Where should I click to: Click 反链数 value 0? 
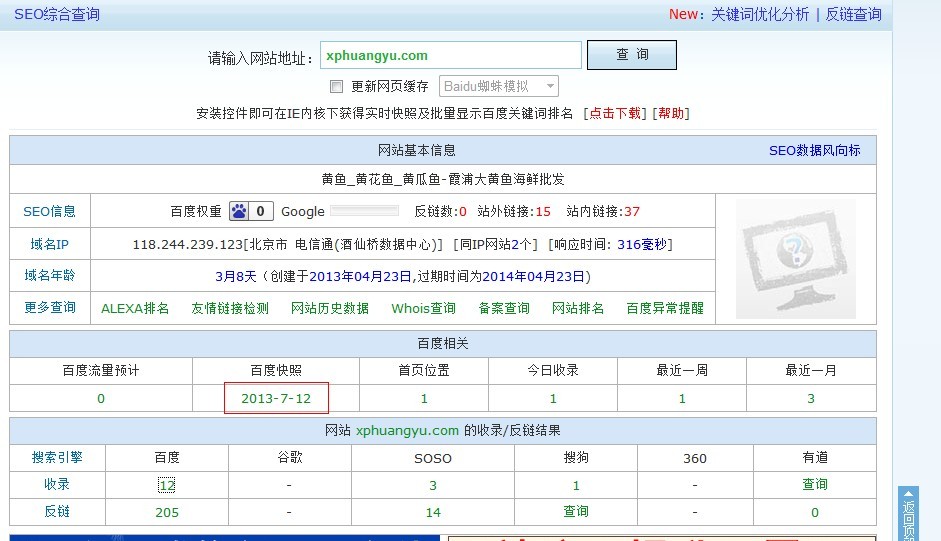[463, 211]
